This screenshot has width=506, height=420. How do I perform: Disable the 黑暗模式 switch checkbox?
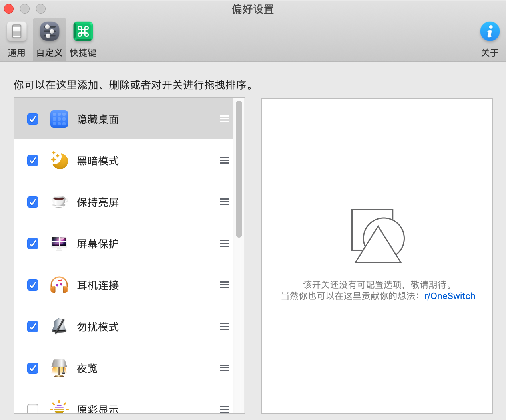click(33, 160)
